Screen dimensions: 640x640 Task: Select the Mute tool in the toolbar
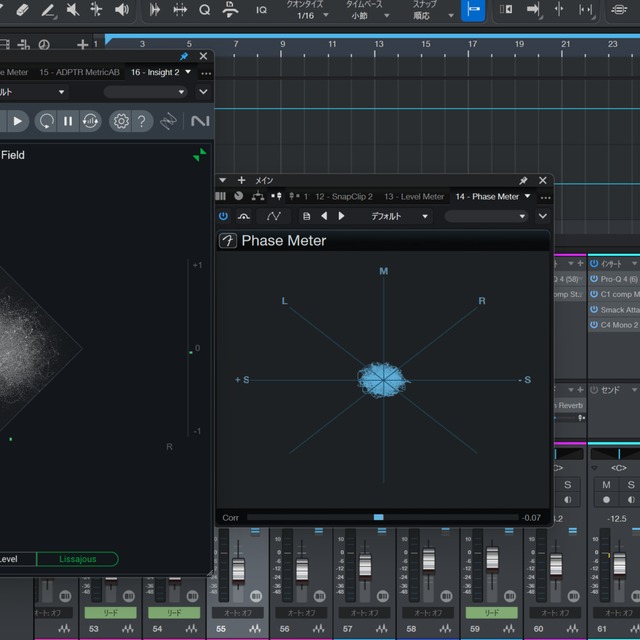coord(72,9)
